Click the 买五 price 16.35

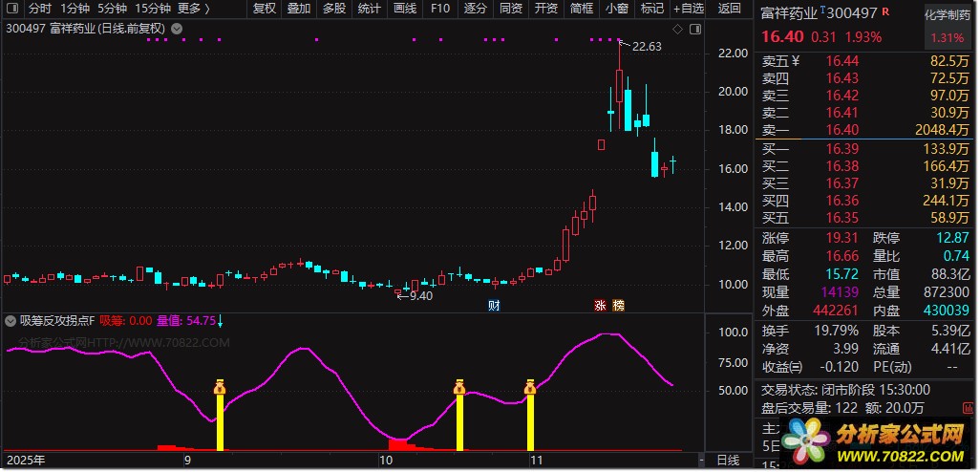pos(842,218)
